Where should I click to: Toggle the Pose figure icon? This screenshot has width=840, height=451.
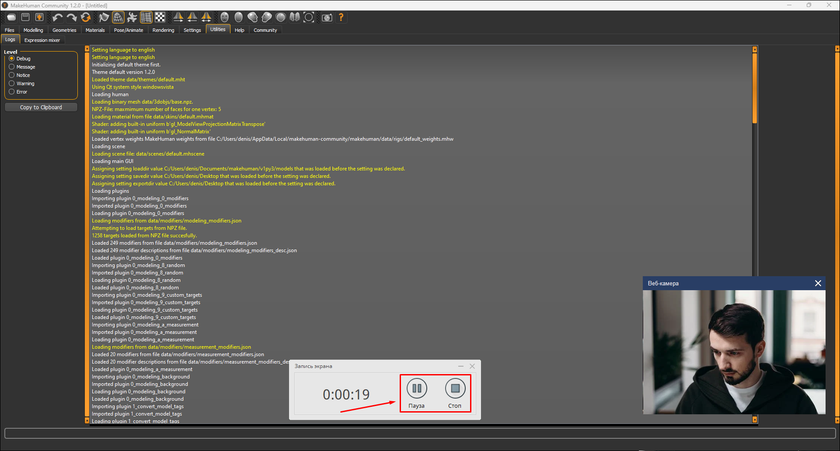132,18
